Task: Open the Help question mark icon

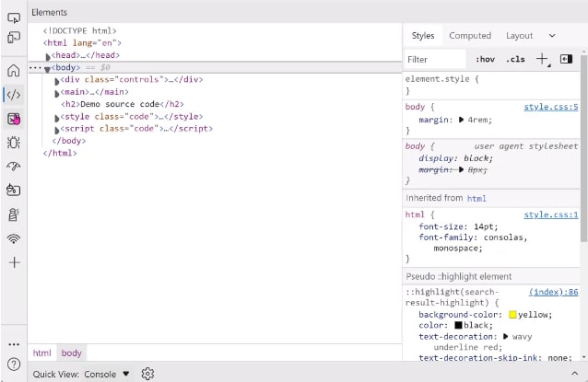Action: click(x=14, y=364)
